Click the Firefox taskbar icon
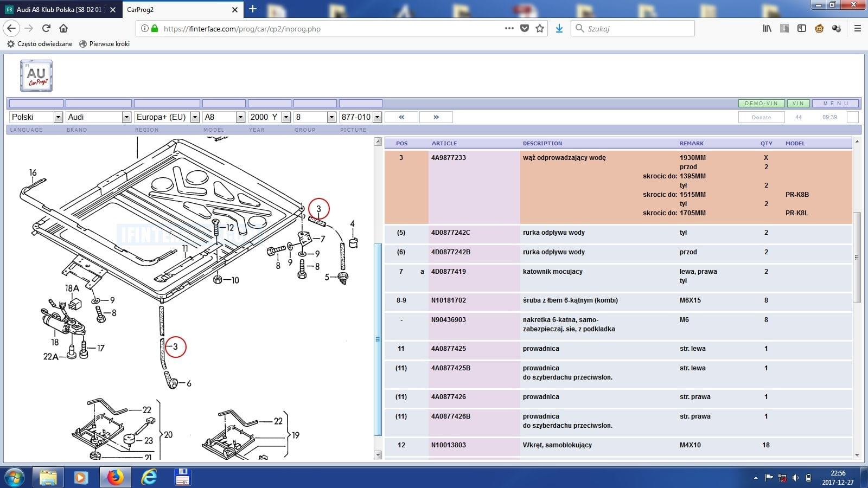The height and width of the screenshot is (488, 868). [114, 477]
